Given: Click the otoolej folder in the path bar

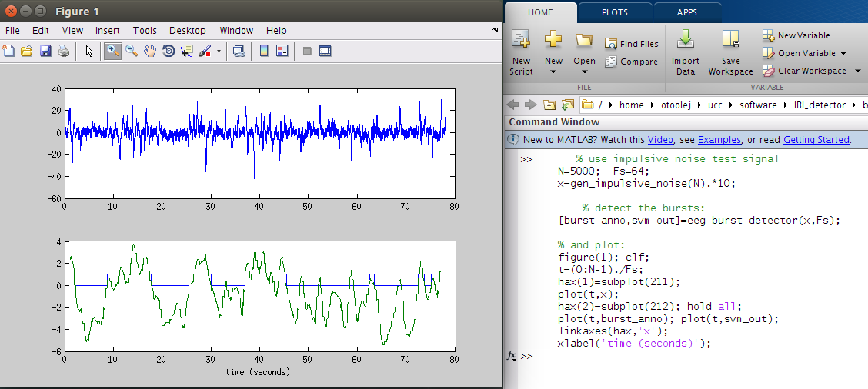Looking at the screenshot, I should pos(676,105).
